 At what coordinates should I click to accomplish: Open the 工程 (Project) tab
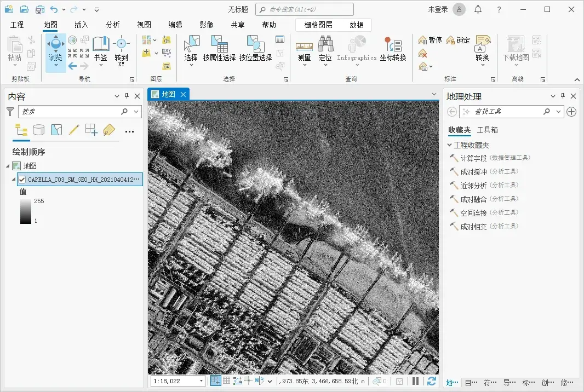pos(17,25)
